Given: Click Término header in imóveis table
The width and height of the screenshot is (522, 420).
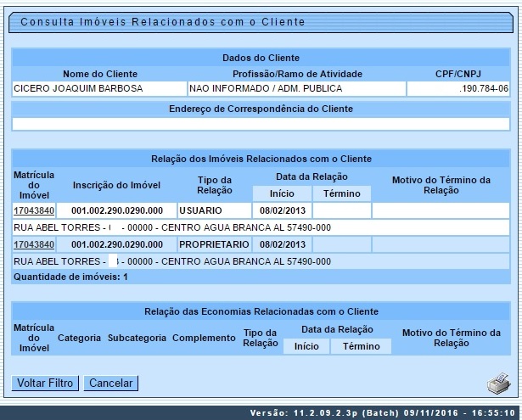Looking at the screenshot, I should [342, 193].
